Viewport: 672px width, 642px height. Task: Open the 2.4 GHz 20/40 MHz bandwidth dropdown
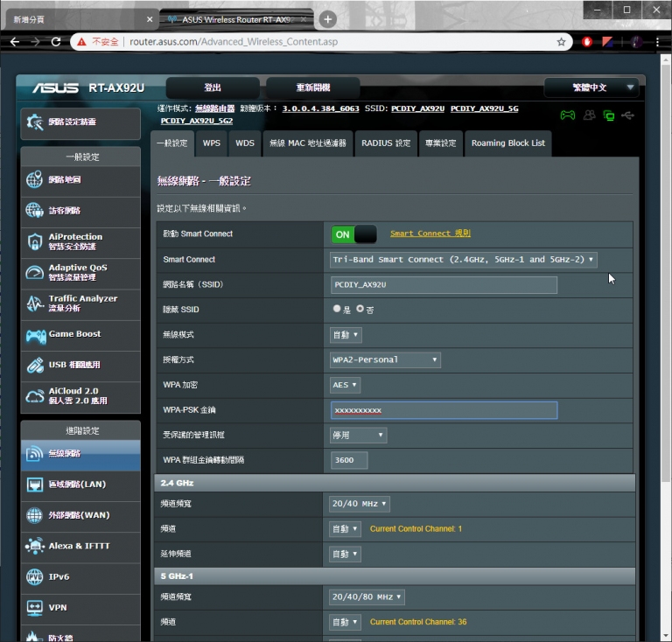click(x=359, y=504)
